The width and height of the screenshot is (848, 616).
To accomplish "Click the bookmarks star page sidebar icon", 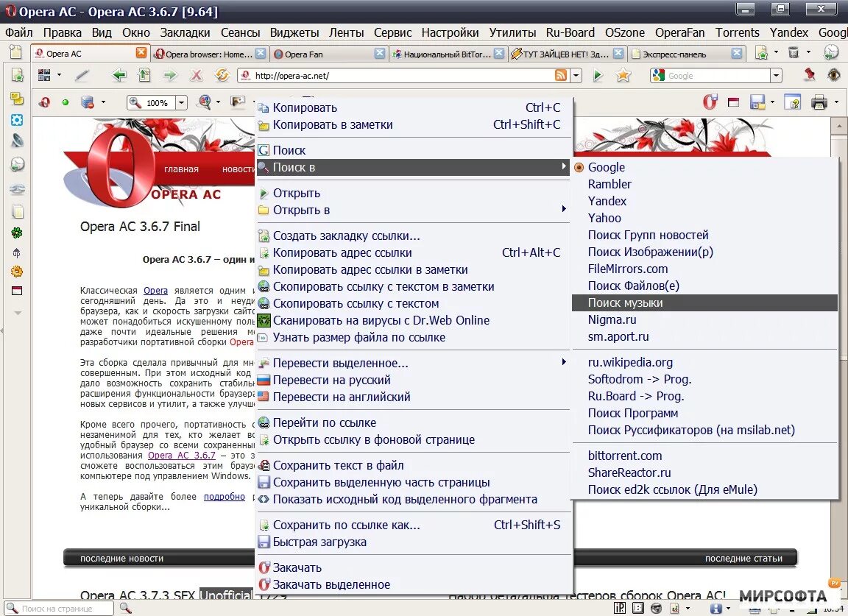I will pyautogui.click(x=18, y=75).
